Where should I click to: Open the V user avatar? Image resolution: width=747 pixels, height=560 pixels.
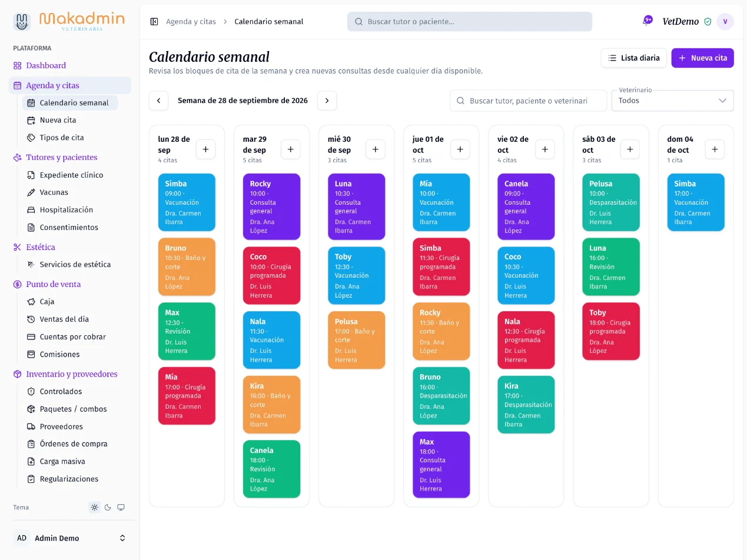[725, 22]
